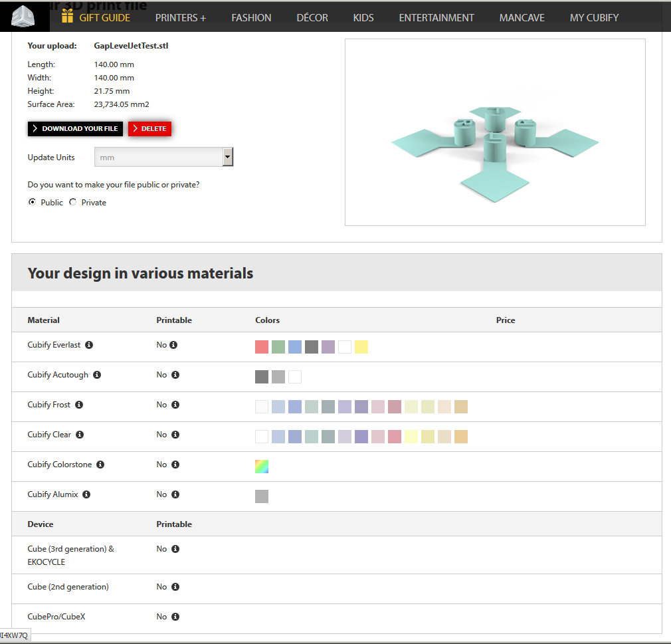Viewport: 671px width, 644px height.
Task: Open the Gift Guide menu
Action: point(104,18)
